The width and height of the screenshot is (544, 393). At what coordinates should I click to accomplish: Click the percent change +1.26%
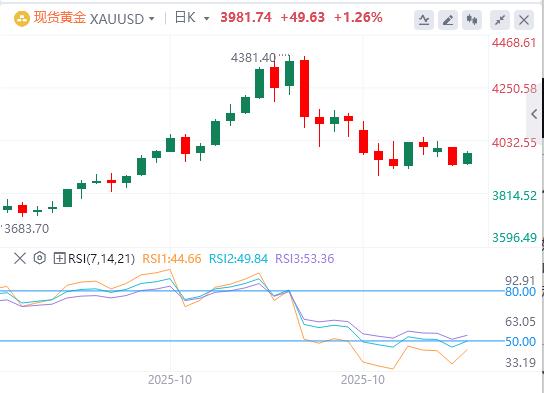358,17
